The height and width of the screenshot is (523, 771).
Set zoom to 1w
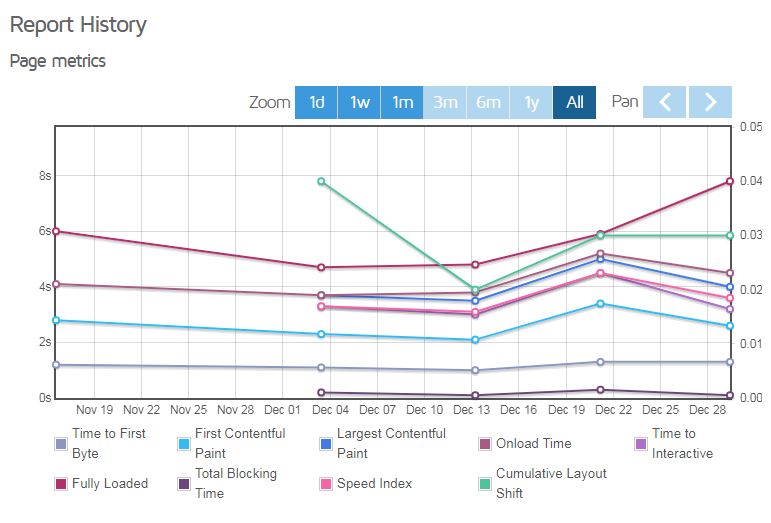click(359, 102)
